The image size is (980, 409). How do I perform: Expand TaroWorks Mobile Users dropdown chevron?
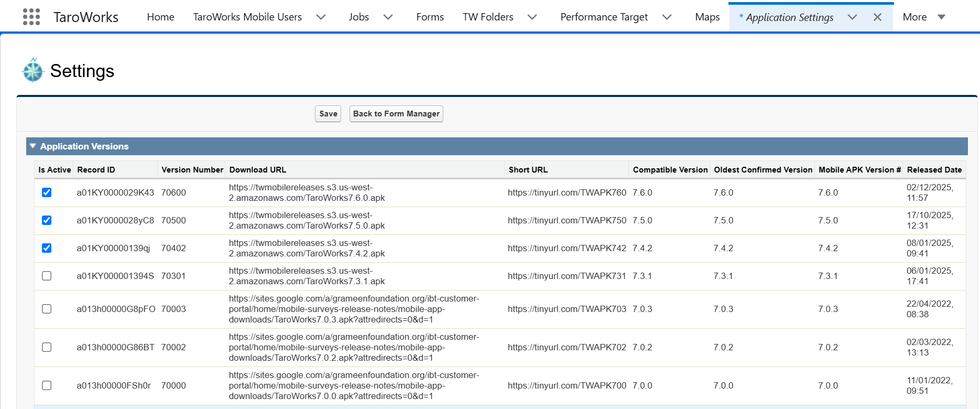pos(321,17)
